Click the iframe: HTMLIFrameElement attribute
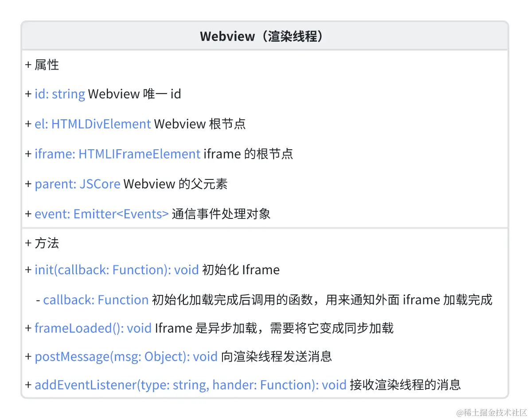The width and height of the screenshot is (530, 420). [x=117, y=154]
